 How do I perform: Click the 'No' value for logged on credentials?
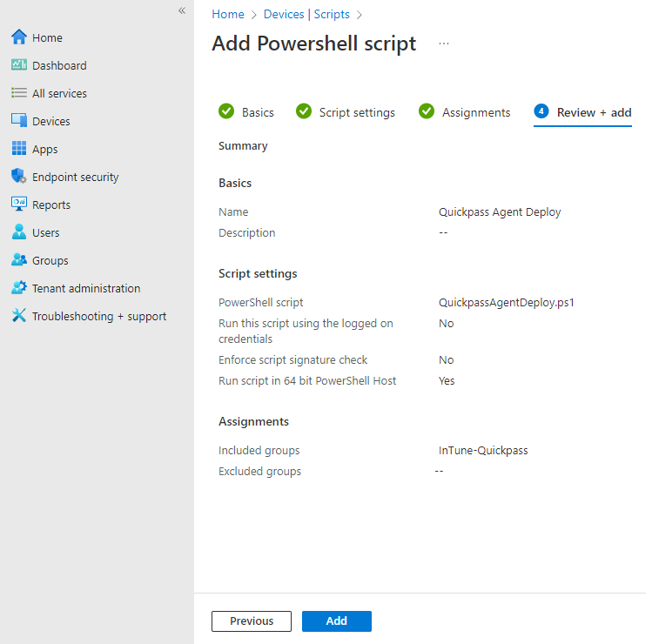click(x=447, y=324)
